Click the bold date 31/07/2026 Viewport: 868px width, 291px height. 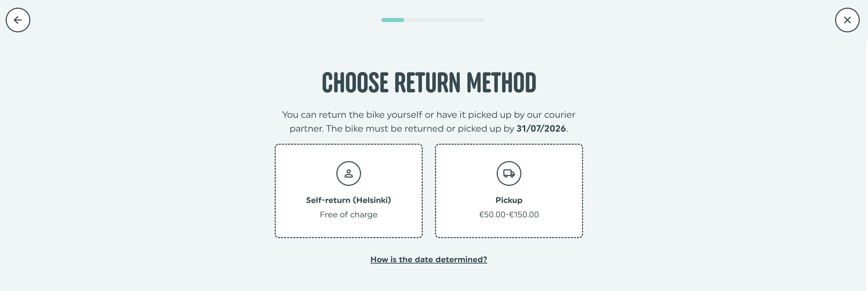click(x=541, y=129)
